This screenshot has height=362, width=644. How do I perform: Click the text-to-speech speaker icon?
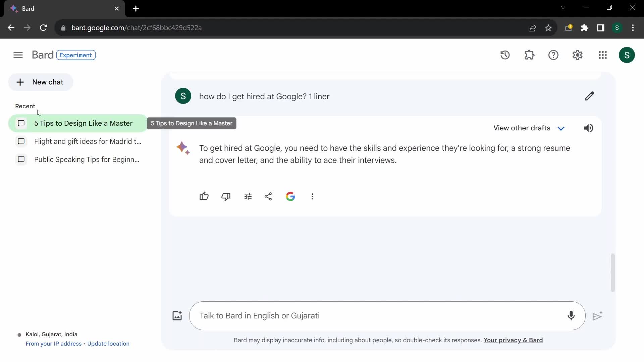point(589,128)
